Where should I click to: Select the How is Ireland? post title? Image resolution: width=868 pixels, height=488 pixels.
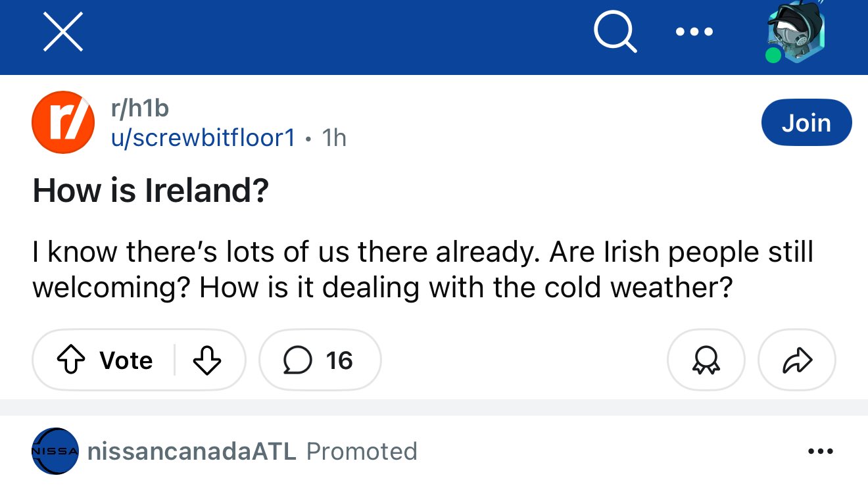151,190
